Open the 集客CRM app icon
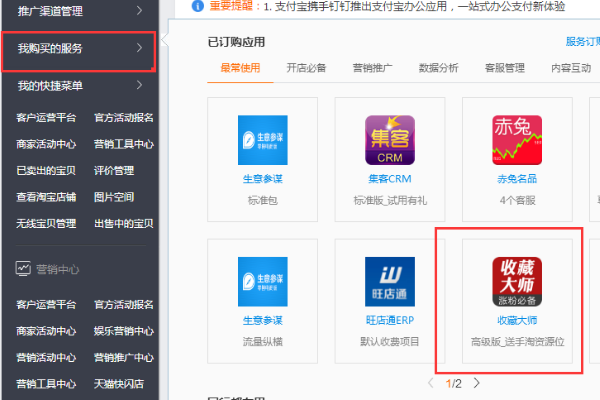The width and height of the screenshot is (600, 400). coord(390,140)
